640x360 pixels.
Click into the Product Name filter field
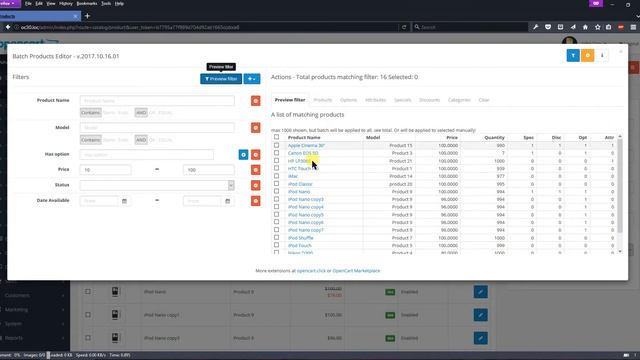tap(157, 101)
